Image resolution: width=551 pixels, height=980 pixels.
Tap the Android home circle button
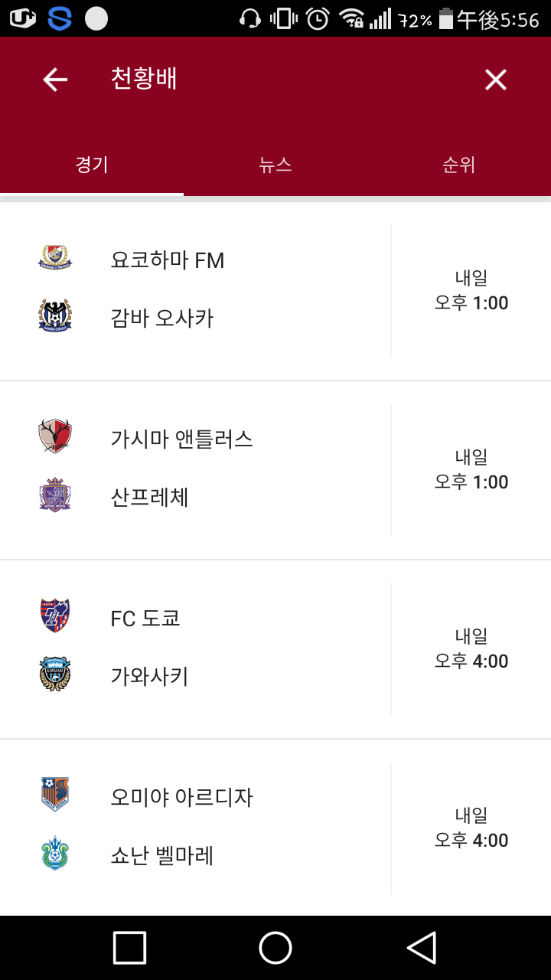coord(275,948)
